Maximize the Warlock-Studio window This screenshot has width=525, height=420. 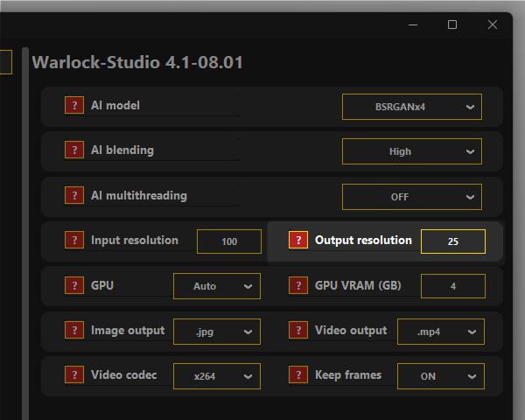click(x=452, y=24)
